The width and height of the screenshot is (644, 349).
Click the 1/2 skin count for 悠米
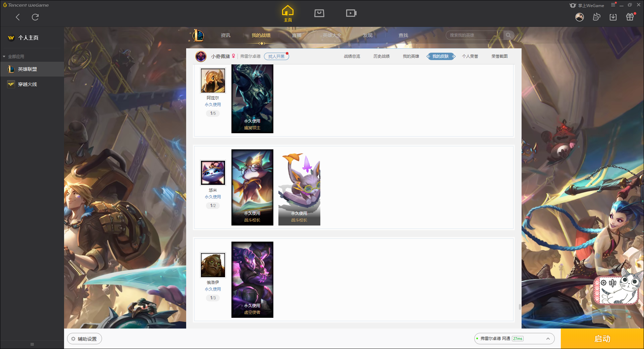tap(213, 206)
